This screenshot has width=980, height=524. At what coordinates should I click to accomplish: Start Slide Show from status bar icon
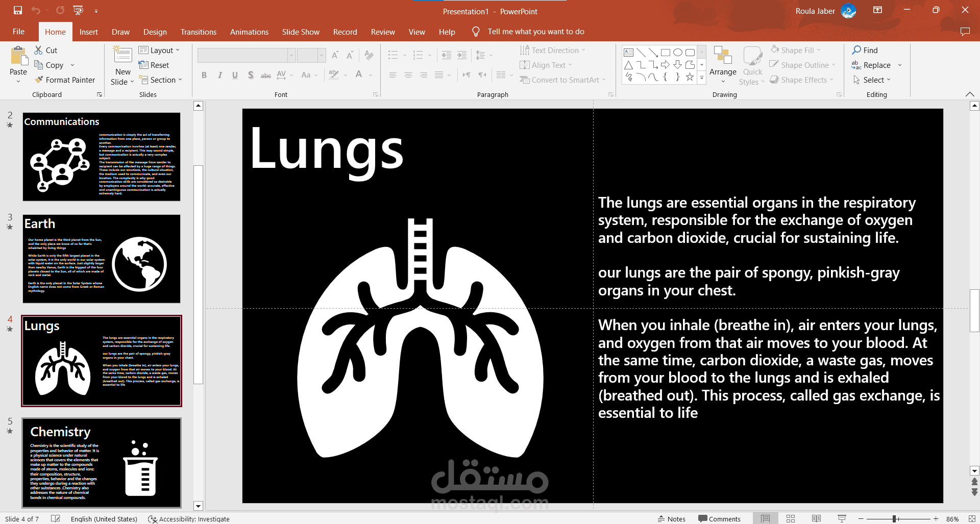click(842, 518)
